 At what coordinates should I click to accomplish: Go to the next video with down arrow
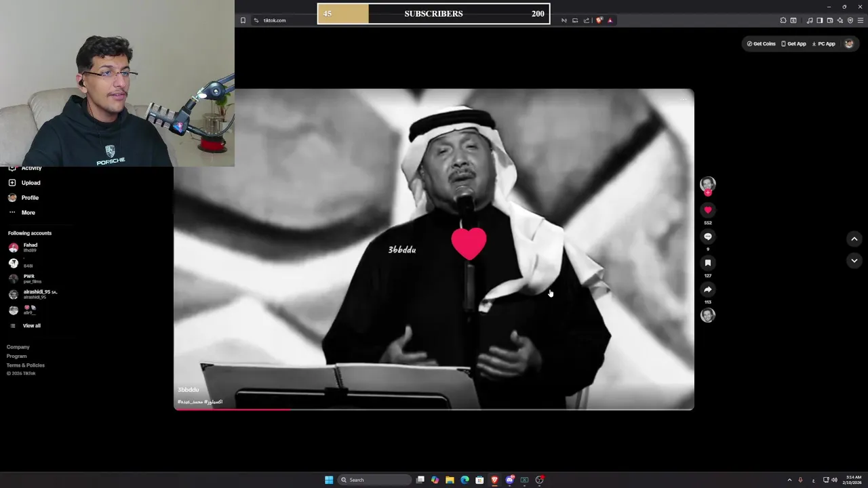click(x=854, y=260)
